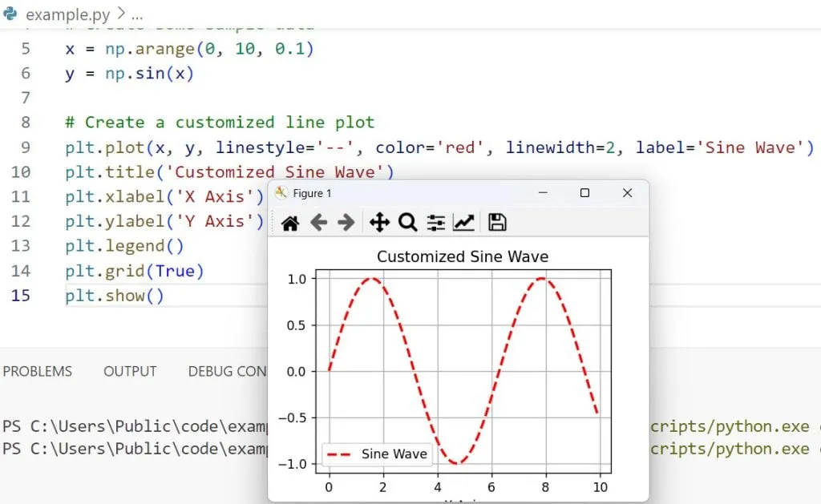Click line number 9 in the gutter

pyautogui.click(x=25, y=147)
